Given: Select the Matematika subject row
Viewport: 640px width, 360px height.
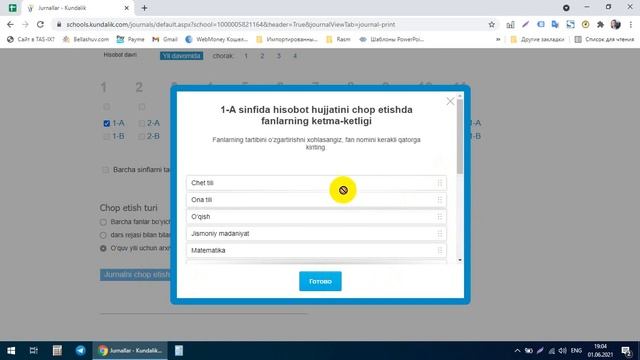Looking at the screenshot, I should pyautogui.click(x=316, y=250).
